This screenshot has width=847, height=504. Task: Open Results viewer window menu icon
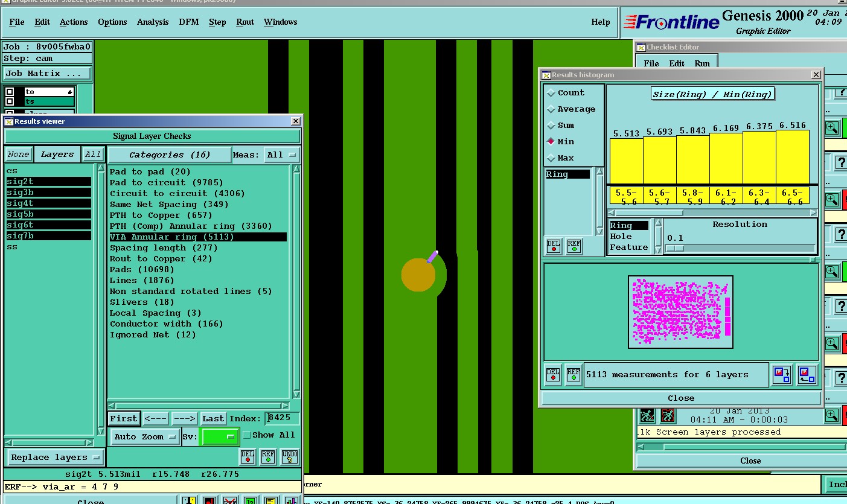pyautogui.click(x=9, y=121)
